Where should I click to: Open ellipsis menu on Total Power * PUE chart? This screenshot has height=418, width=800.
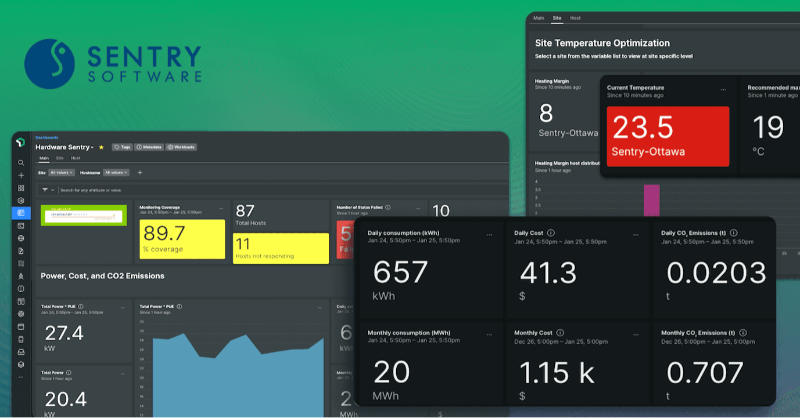(320, 308)
